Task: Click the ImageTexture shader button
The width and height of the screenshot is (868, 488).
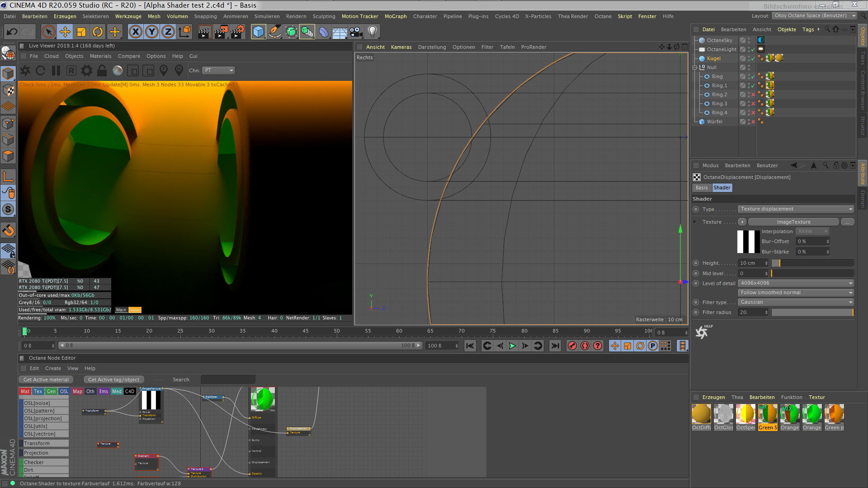Action: [793, 222]
